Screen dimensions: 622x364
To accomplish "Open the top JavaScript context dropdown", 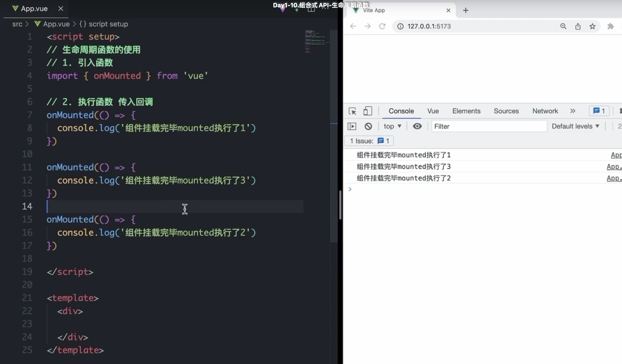I will 392,126.
